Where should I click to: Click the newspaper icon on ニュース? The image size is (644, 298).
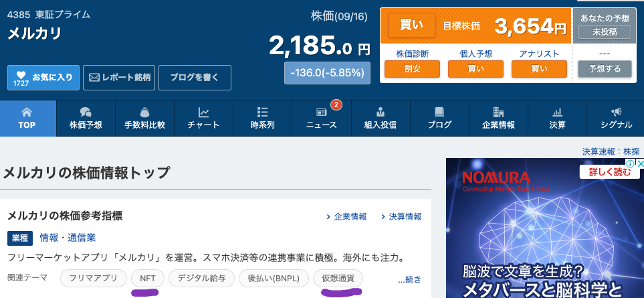click(x=321, y=113)
